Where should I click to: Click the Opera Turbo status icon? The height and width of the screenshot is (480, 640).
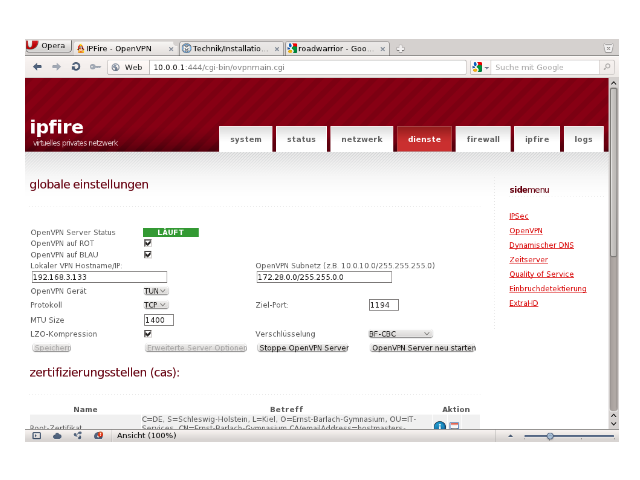pyautogui.click(x=98, y=436)
